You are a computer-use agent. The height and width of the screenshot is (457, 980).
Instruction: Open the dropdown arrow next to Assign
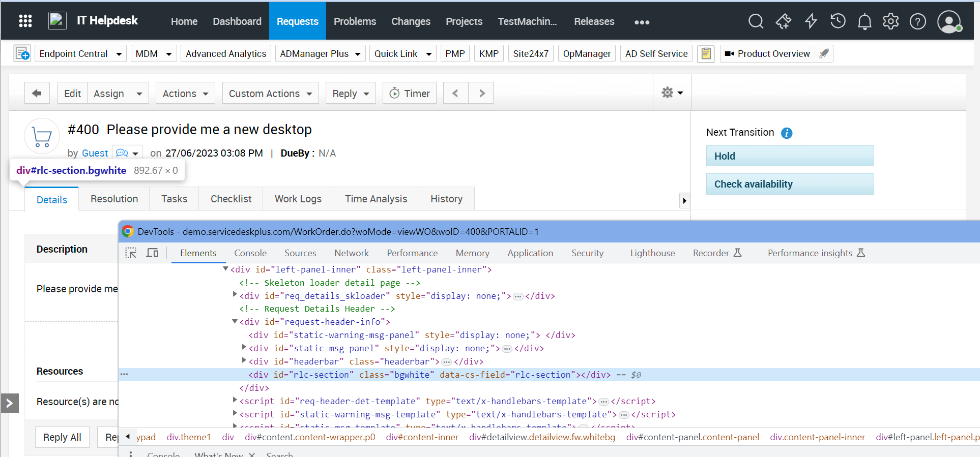tap(139, 94)
